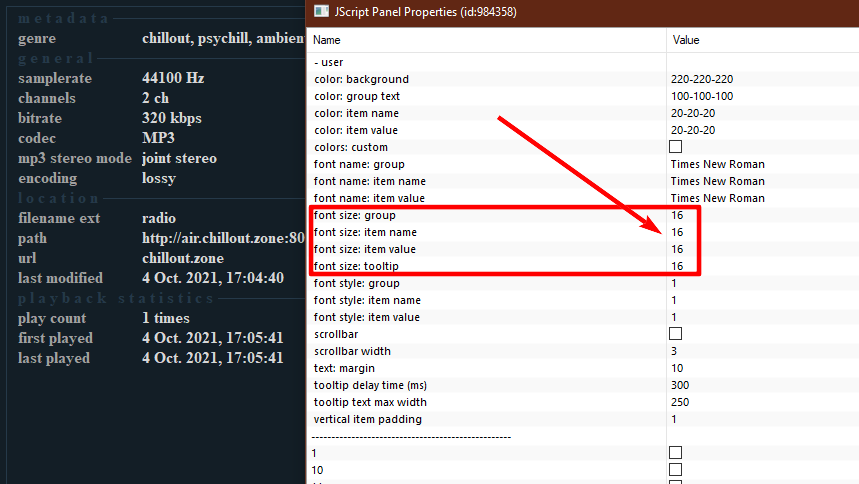The image size is (859, 484).
Task: Edit font name: group value Times New Roman
Action: tap(718, 164)
